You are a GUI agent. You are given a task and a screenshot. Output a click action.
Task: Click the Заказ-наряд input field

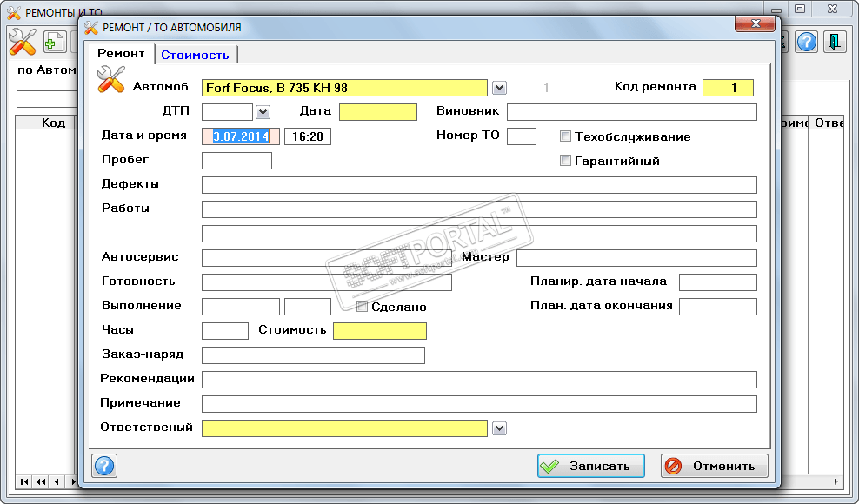point(313,355)
